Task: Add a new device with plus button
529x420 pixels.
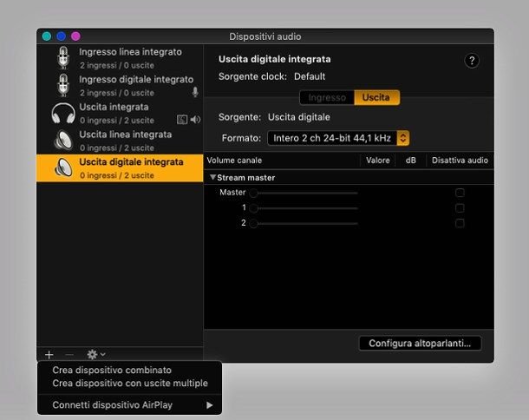Action: coord(49,355)
